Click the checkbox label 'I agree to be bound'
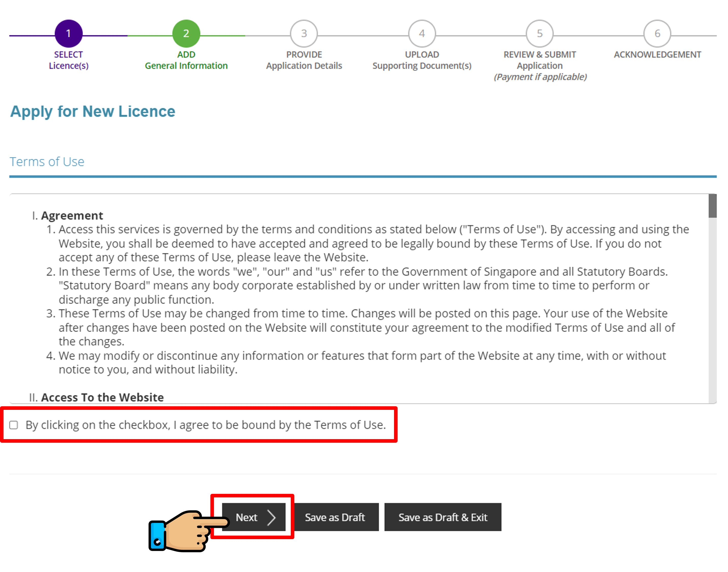This screenshot has height=572, width=728. (206, 425)
